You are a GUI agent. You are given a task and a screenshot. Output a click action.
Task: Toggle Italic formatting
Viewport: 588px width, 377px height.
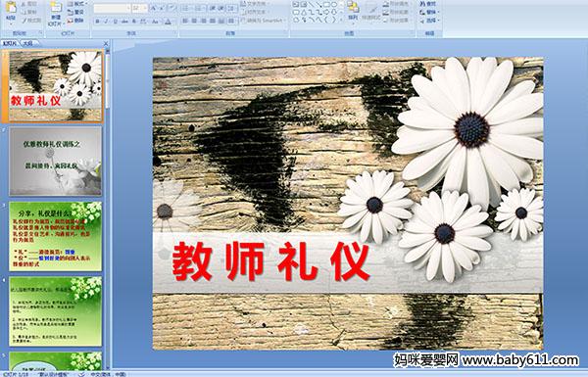pyautogui.click(x=106, y=22)
